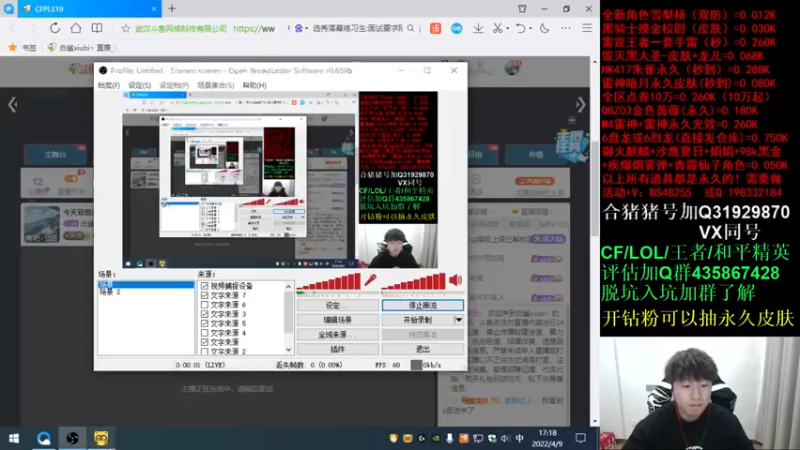Screen dimensions: 800x450
Task: Open the red extension icon in toolbar
Action: coord(435,29)
